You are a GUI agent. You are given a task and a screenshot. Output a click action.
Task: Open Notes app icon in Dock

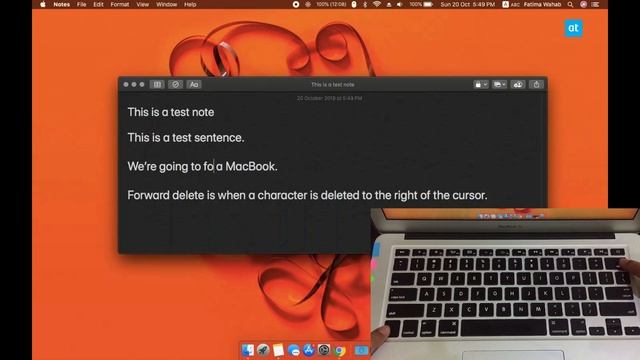point(278,350)
